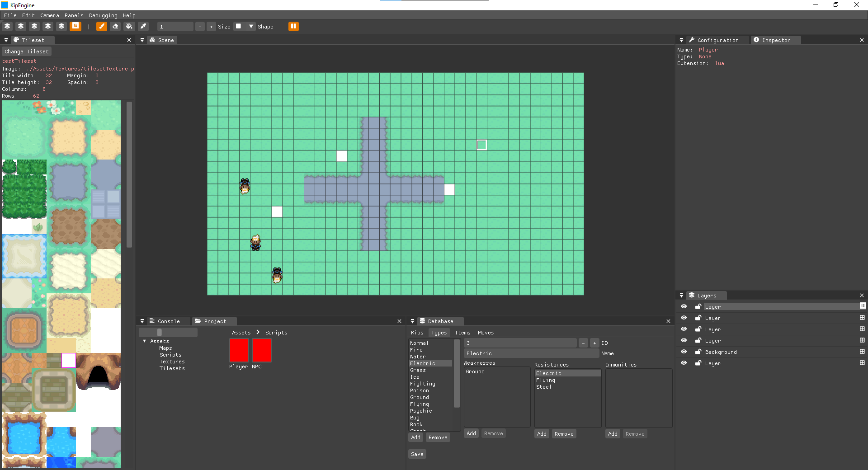This screenshot has width=868, height=470.
Task: Close the Console/Project panel
Action: [x=399, y=321]
